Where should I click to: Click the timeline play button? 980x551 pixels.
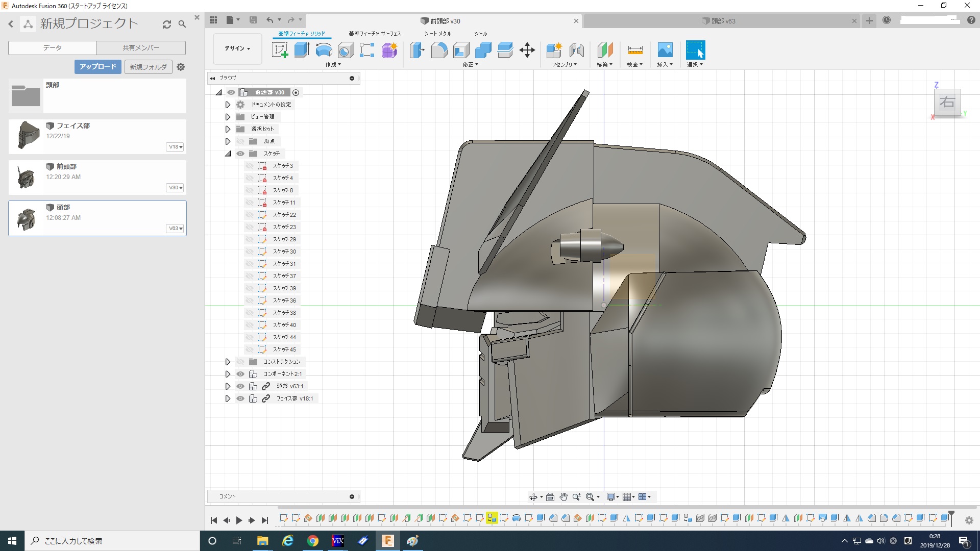[x=239, y=520]
